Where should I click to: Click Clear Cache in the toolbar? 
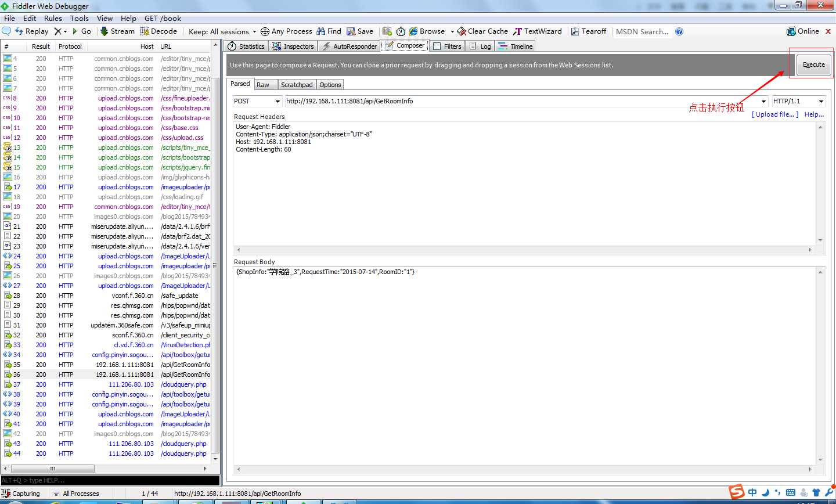pos(482,31)
